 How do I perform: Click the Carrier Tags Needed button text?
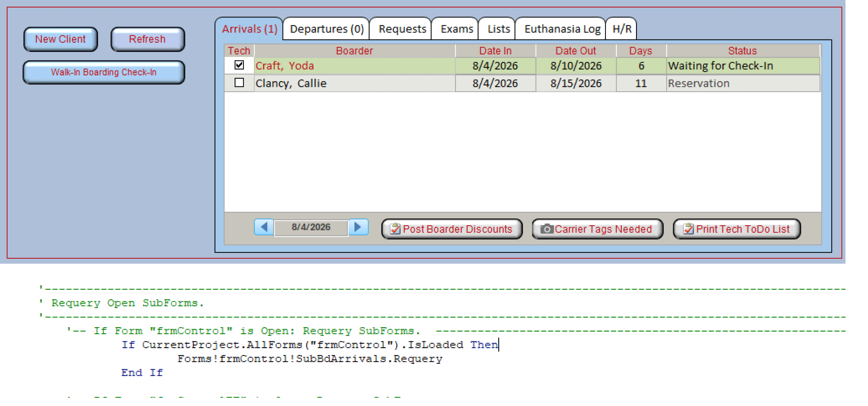pyautogui.click(x=603, y=229)
